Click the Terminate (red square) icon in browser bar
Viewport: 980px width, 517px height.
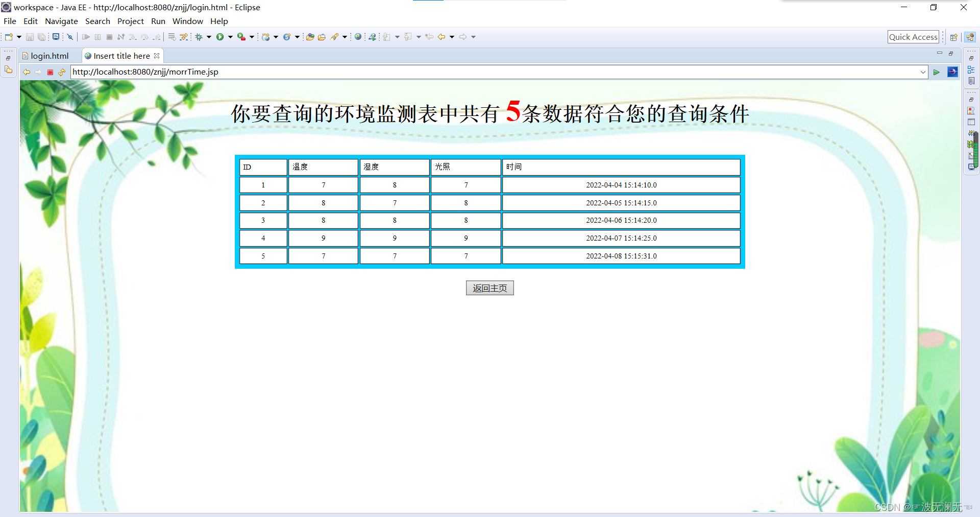click(x=50, y=72)
